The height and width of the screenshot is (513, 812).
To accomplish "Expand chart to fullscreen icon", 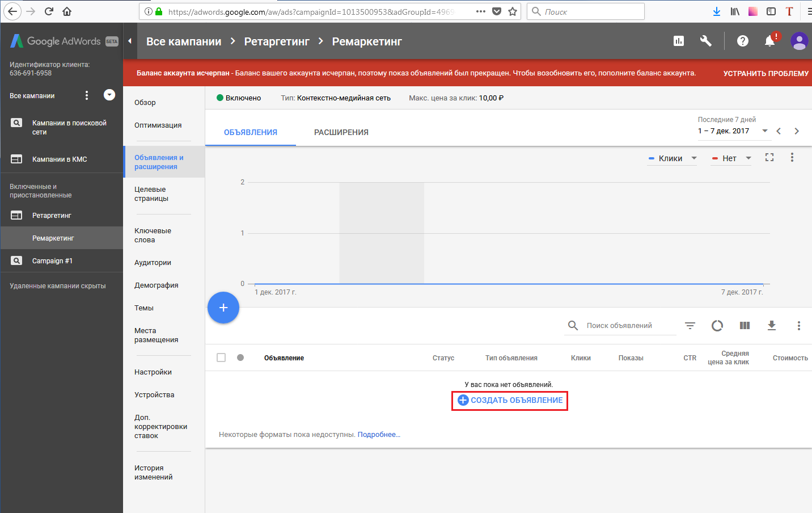I will coord(769,157).
